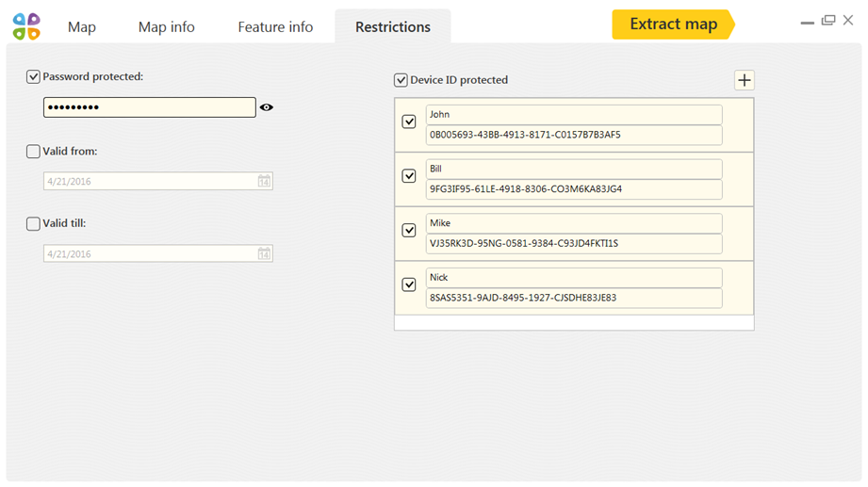Enable the Valid from checkbox
The height and width of the screenshot is (487, 868).
click(33, 151)
